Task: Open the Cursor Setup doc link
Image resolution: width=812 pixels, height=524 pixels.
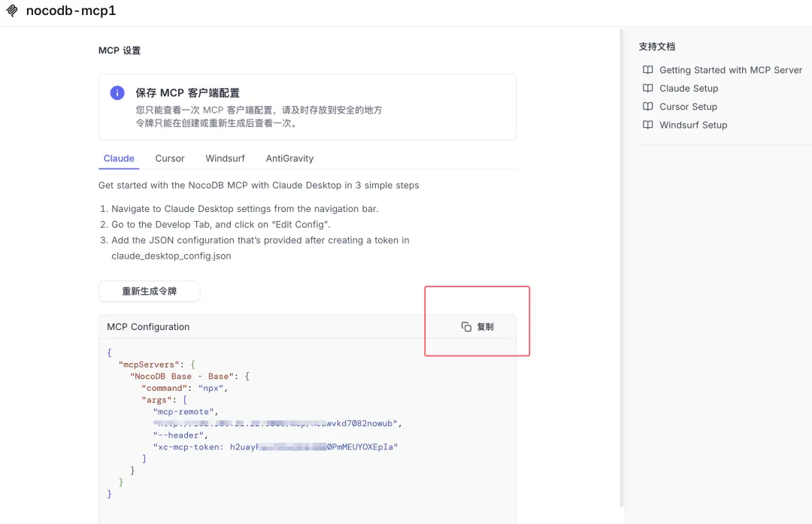Action: coord(688,106)
